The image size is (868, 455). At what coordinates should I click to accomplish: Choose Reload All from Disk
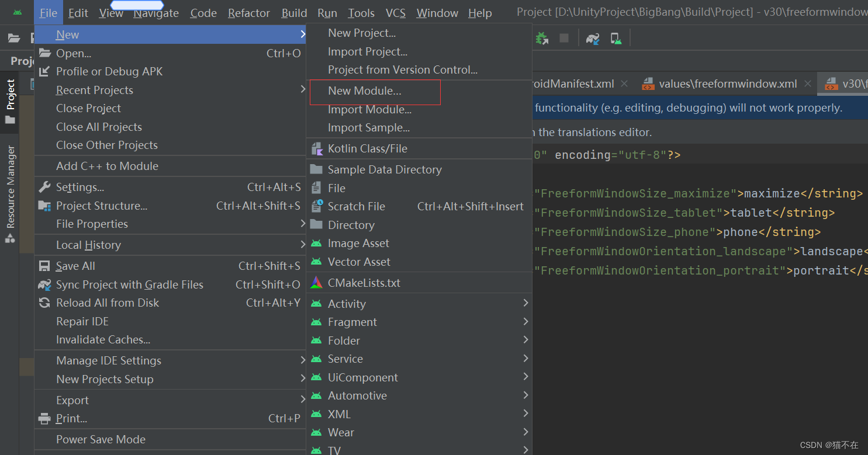pyautogui.click(x=171, y=303)
